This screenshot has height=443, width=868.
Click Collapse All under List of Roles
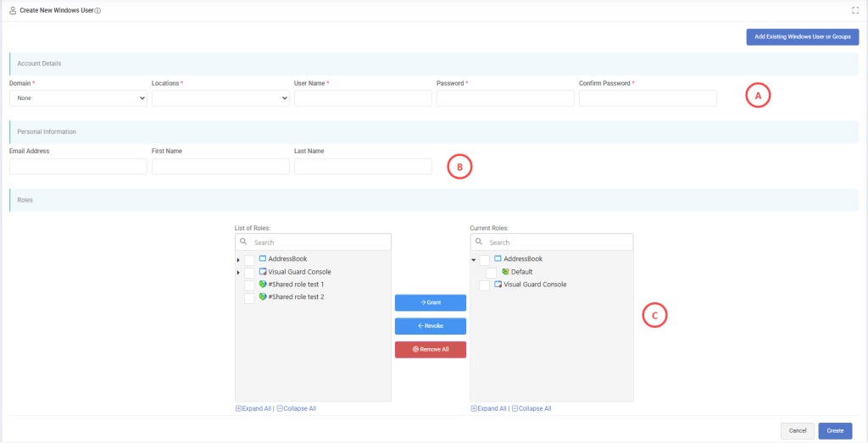pyautogui.click(x=296, y=408)
